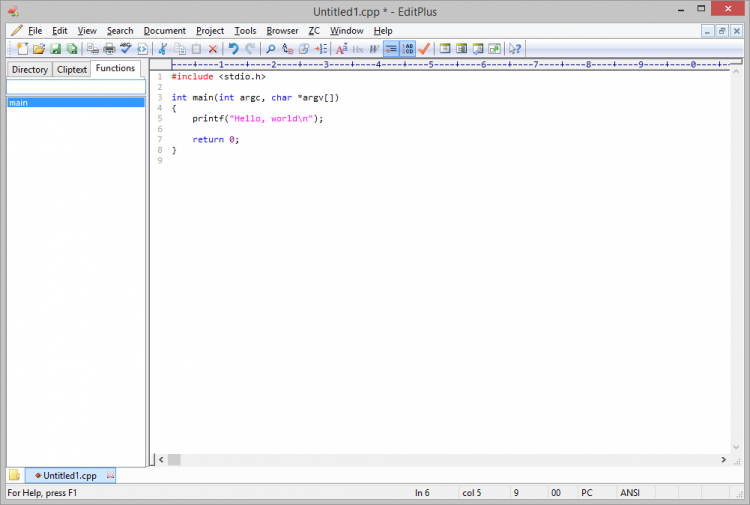Switch to the Cliptext tab
Screen dimensions: 750x505
pos(71,70)
